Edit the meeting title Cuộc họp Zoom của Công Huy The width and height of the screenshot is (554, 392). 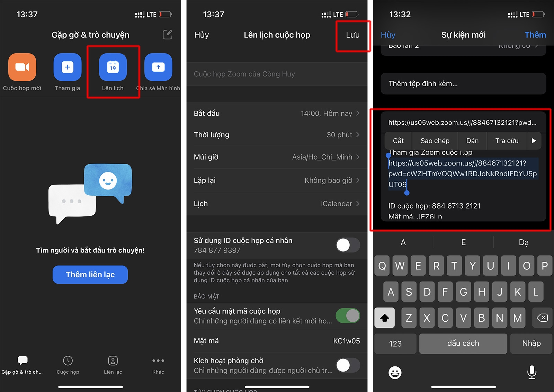pyautogui.click(x=277, y=74)
